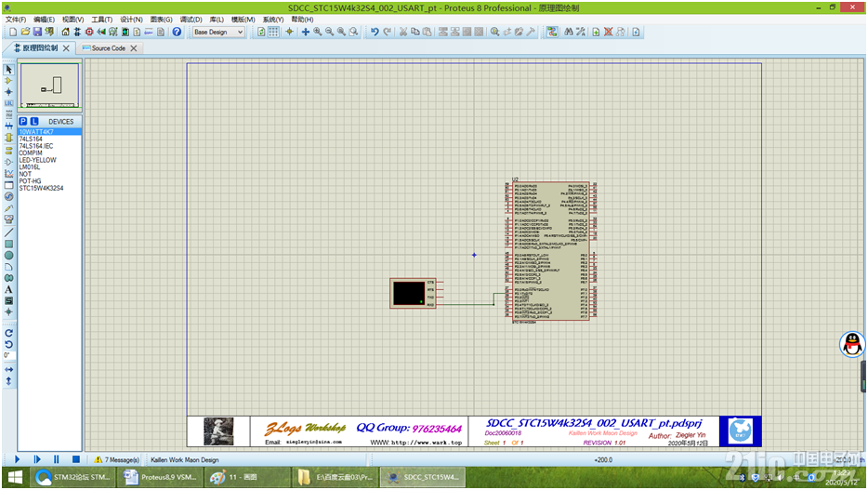Click the rotation angle input field
The height and width of the screenshot is (490, 868).
pos(9,355)
